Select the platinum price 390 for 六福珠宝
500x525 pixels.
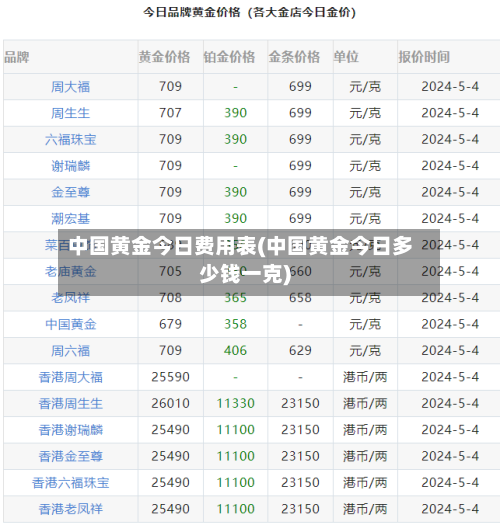pyautogui.click(x=235, y=139)
